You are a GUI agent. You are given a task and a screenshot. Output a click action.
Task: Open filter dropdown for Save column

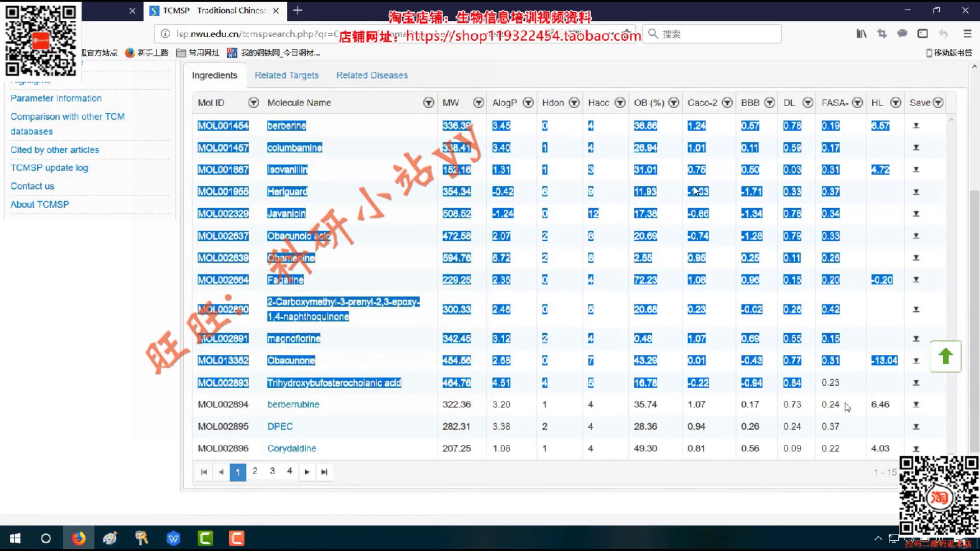pos(938,103)
